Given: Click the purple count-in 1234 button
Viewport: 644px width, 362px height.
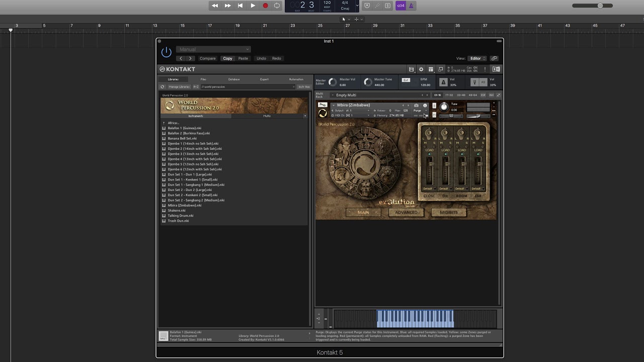Looking at the screenshot, I should 400,6.
